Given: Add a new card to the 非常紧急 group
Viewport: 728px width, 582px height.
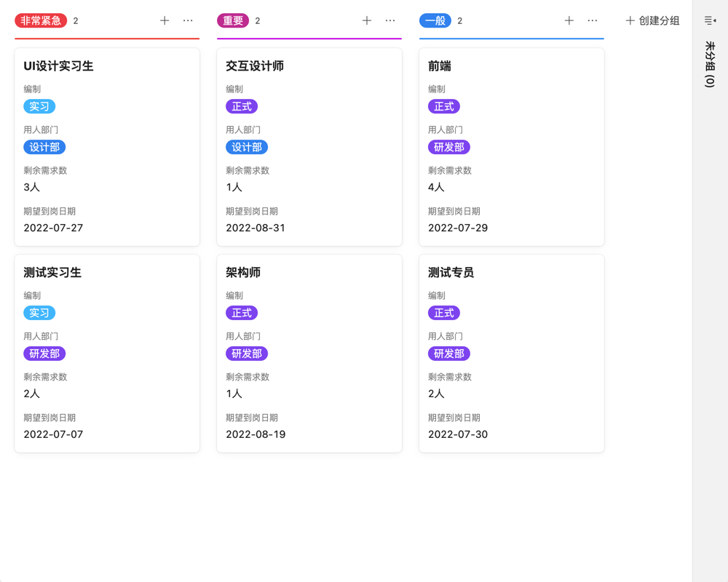Looking at the screenshot, I should click(165, 20).
